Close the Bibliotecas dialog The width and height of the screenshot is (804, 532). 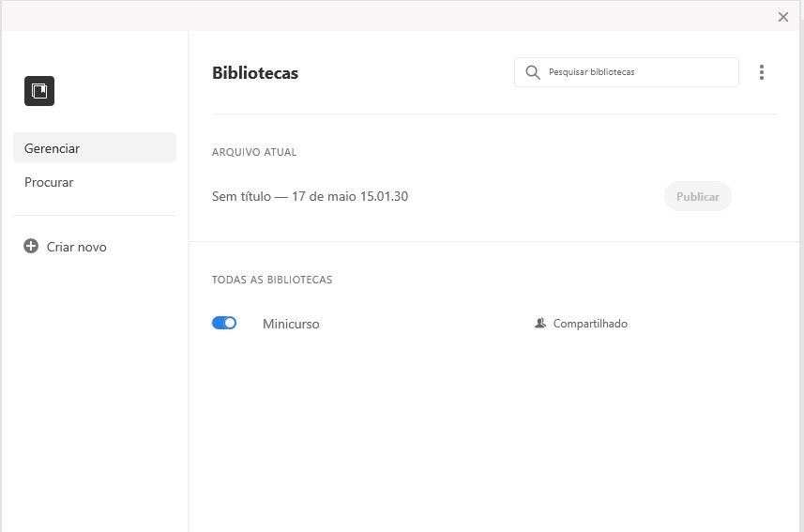pyautogui.click(x=783, y=17)
